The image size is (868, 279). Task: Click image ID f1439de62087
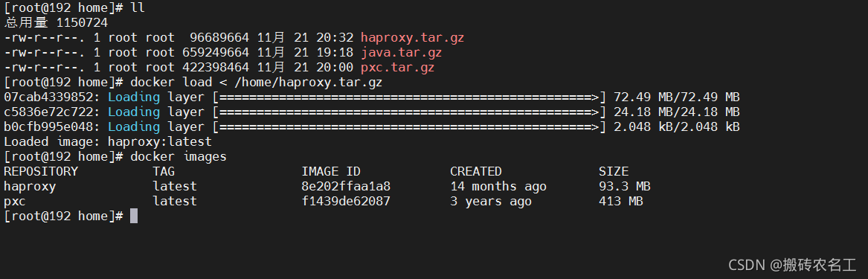[x=345, y=202]
